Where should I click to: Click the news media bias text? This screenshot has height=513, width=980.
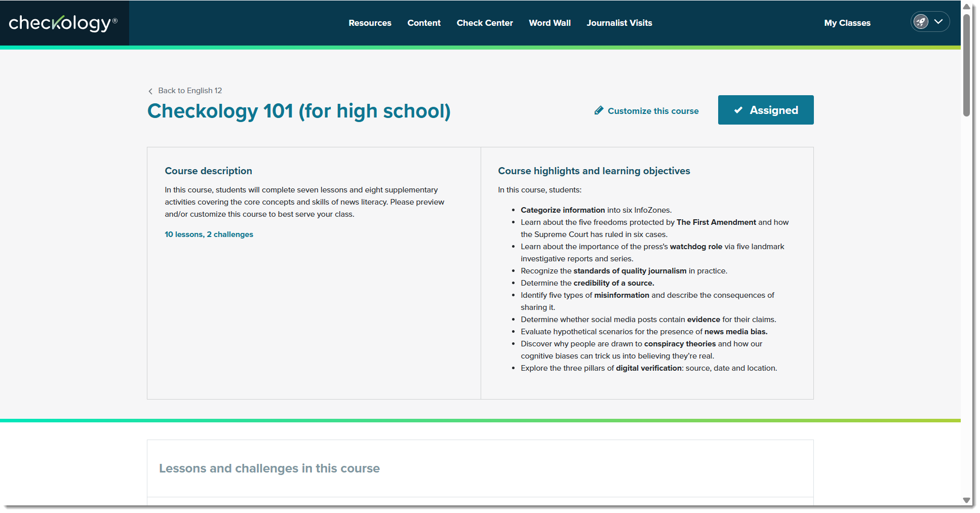pos(736,332)
